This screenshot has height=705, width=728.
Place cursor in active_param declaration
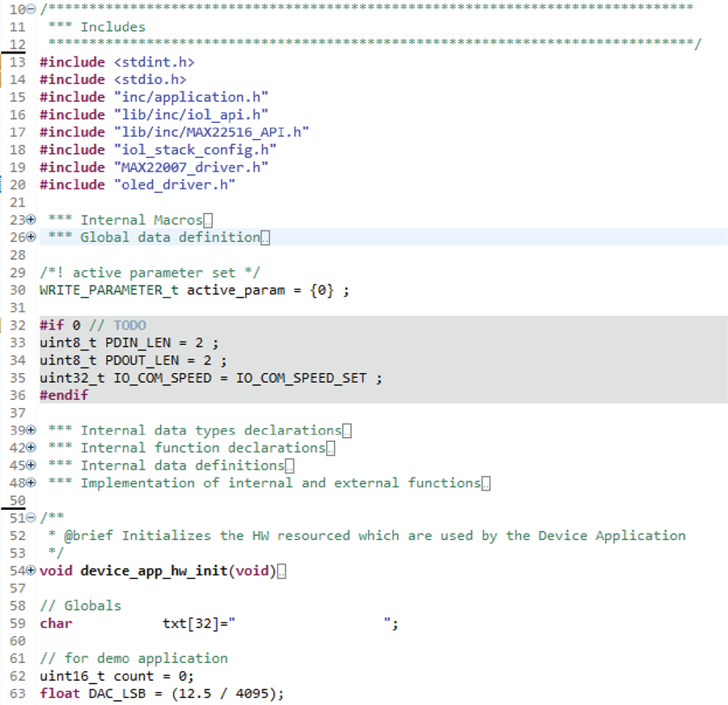pos(236,291)
